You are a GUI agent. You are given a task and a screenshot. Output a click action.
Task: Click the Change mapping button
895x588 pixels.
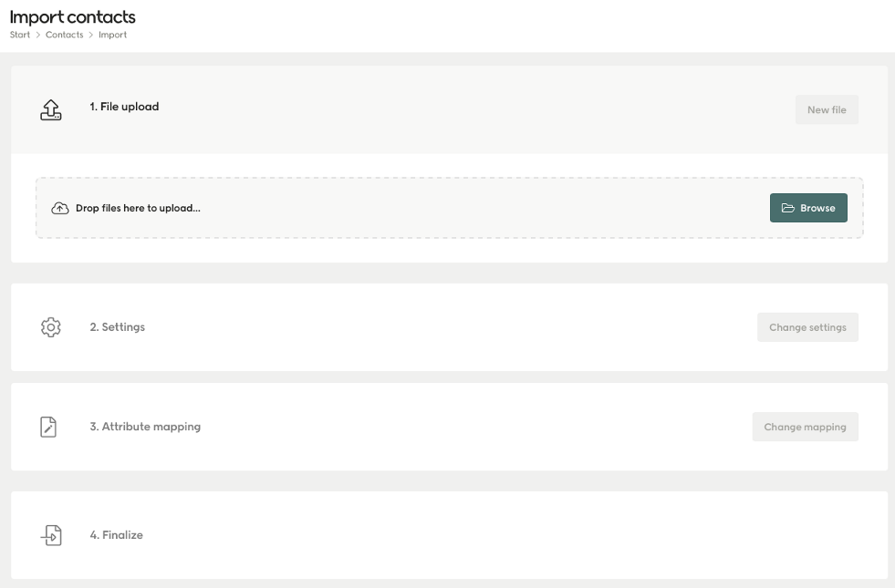[x=805, y=427]
